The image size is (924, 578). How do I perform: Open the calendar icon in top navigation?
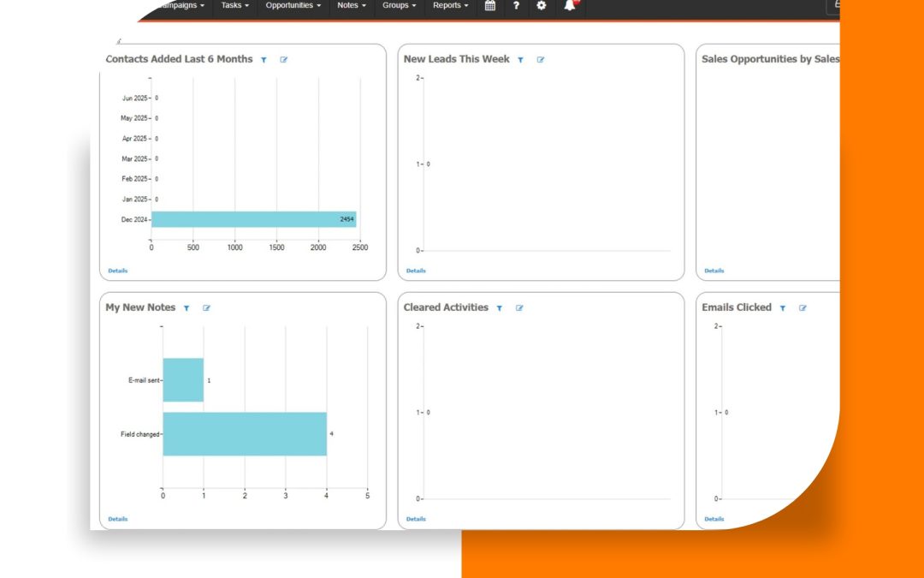point(489,5)
